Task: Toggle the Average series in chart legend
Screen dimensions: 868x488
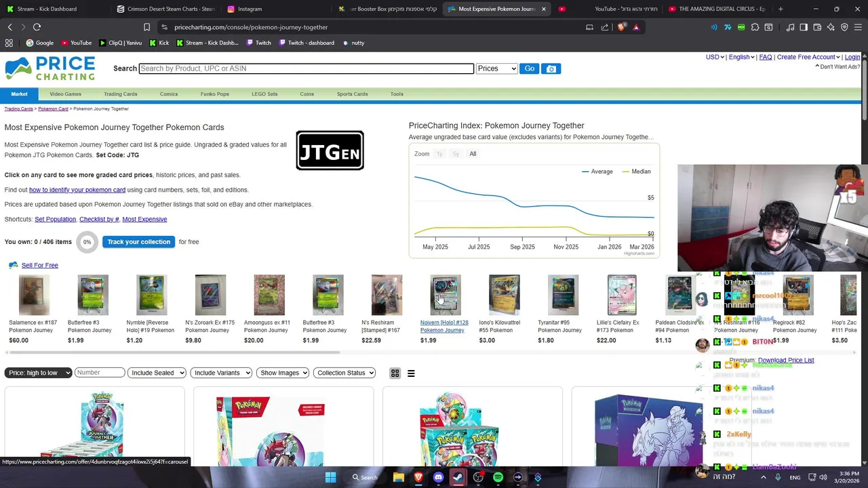Action: [596, 171]
